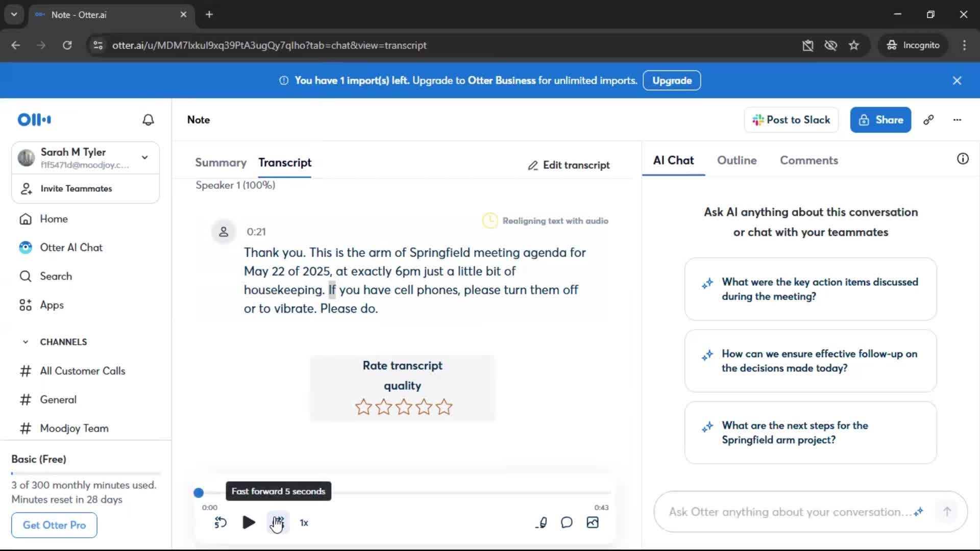This screenshot has width=980, height=551.
Task: Go back in browser history
Action: (16, 45)
